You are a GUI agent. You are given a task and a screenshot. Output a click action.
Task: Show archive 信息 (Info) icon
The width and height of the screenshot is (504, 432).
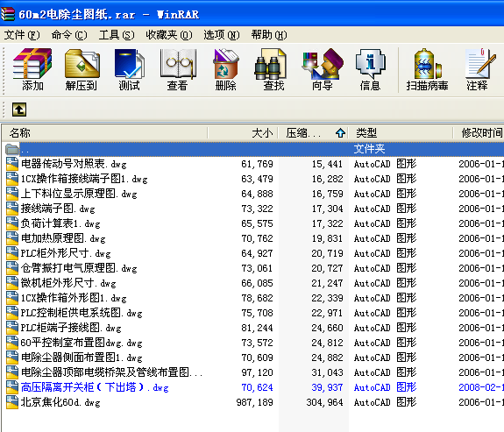[370, 64]
